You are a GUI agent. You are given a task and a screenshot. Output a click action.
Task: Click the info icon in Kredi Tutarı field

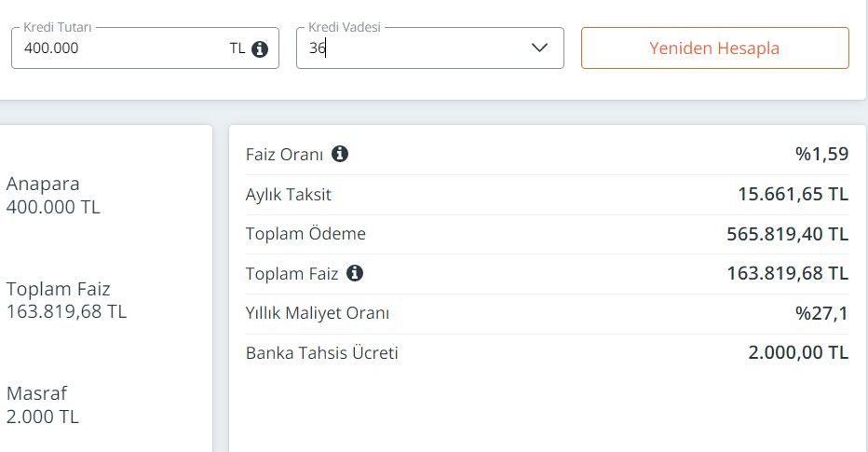tap(260, 48)
